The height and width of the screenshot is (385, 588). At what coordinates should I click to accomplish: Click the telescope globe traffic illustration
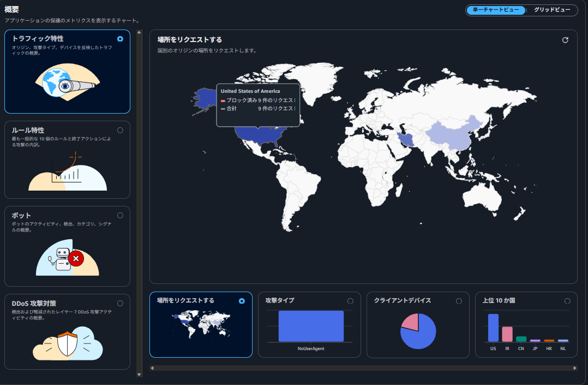(x=68, y=83)
